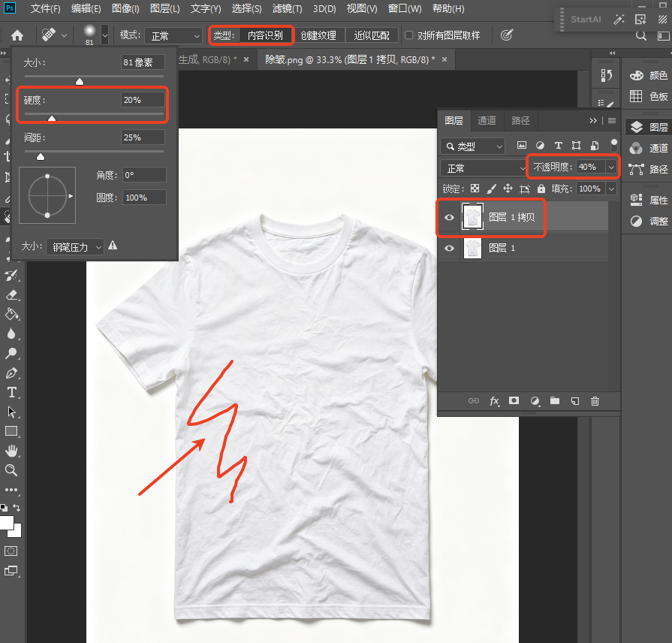
Task: Expand the 钢笔压力 size control dropdown
Action: click(x=74, y=247)
